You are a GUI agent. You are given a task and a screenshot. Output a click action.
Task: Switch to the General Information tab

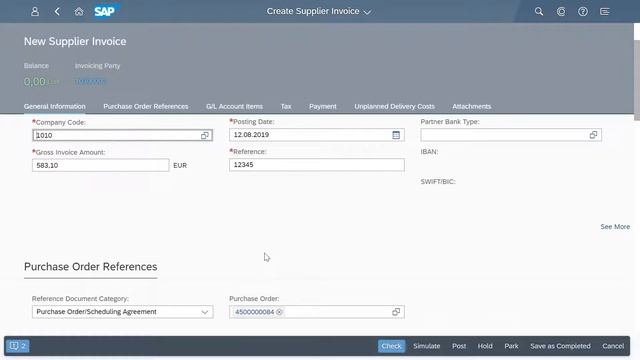[55, 107]
